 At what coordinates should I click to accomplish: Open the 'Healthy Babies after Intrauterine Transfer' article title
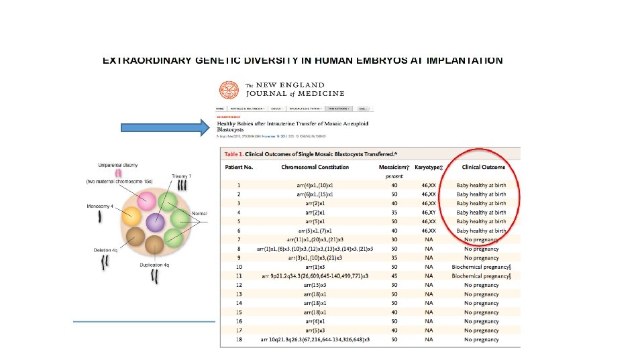tap(292, 127)
